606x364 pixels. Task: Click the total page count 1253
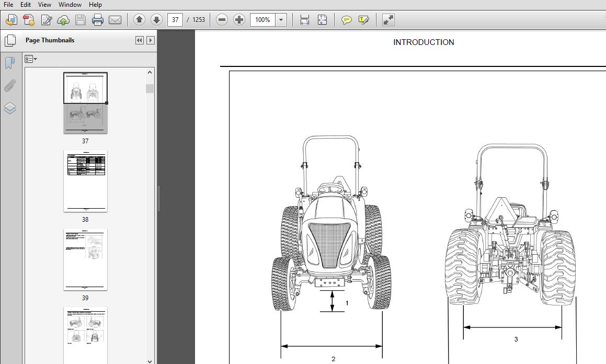(x=199, y=20)
